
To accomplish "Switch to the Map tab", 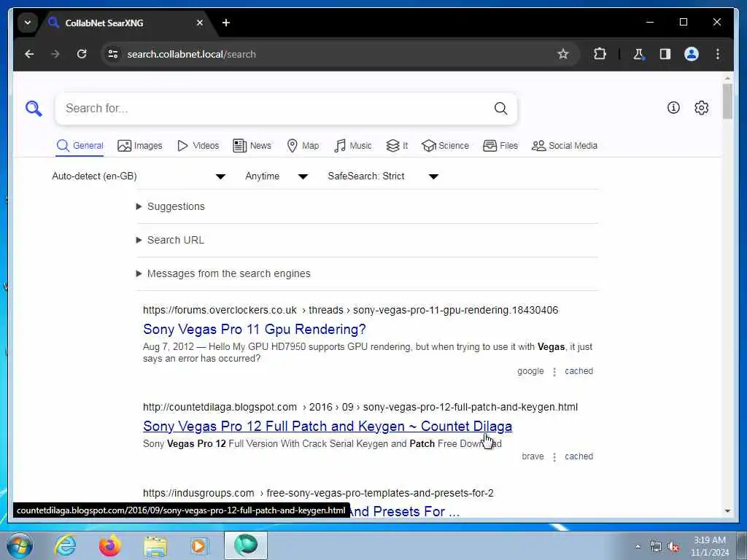I will [x=303, y=146].
